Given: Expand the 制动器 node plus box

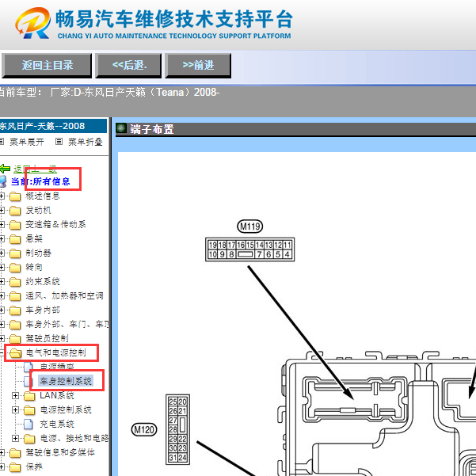Looking at the screenshot, I should (x=2, y=253).
